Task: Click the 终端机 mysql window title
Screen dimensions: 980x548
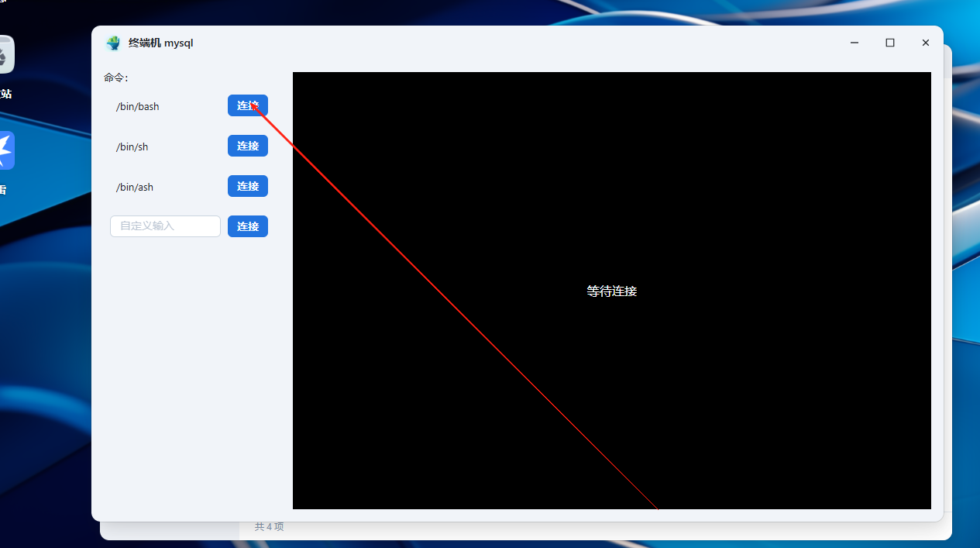Action: (161, 43)
